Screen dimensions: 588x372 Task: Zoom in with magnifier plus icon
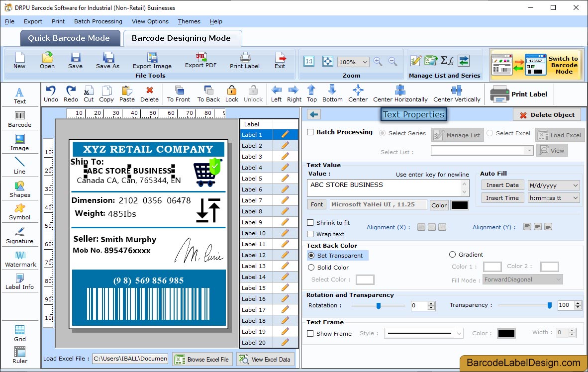(378, 62)
